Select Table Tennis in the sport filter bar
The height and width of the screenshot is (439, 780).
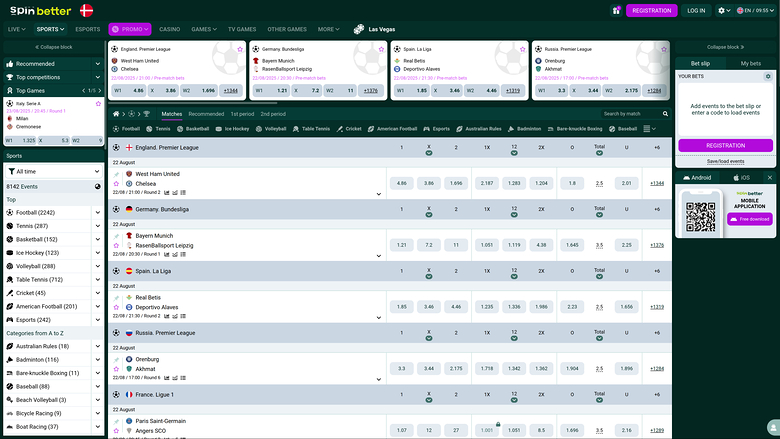click(x=311, y=129)
